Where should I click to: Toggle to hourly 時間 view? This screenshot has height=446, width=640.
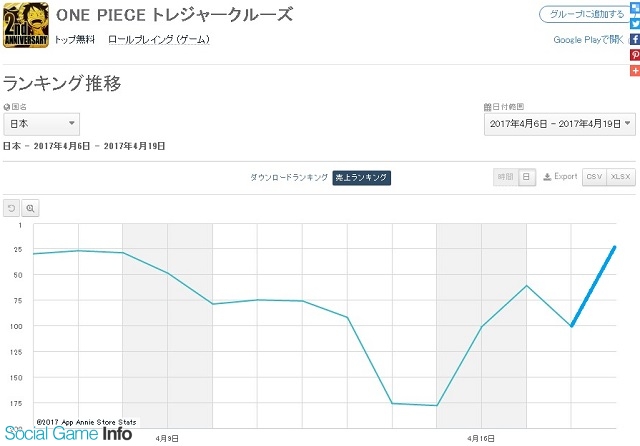505,177
